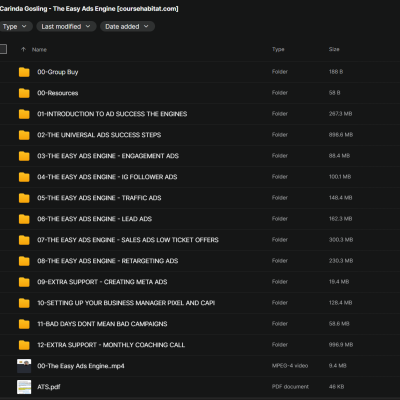
Task: Click the file name 00-The Easy Ads Engine..mp4
Action: 81,366
